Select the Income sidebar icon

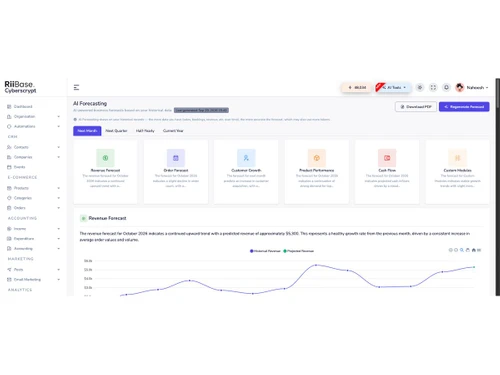coord(9,229)
